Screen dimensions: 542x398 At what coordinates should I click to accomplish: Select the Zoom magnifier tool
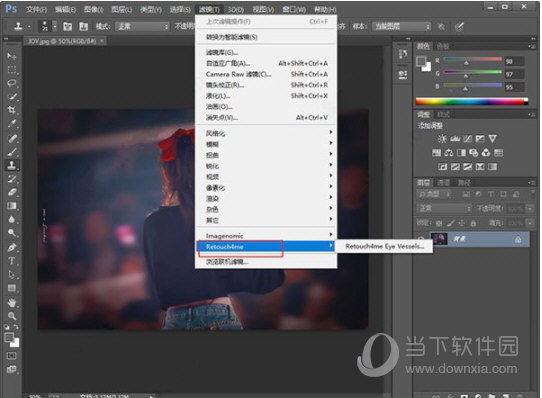tap(12, 316)
